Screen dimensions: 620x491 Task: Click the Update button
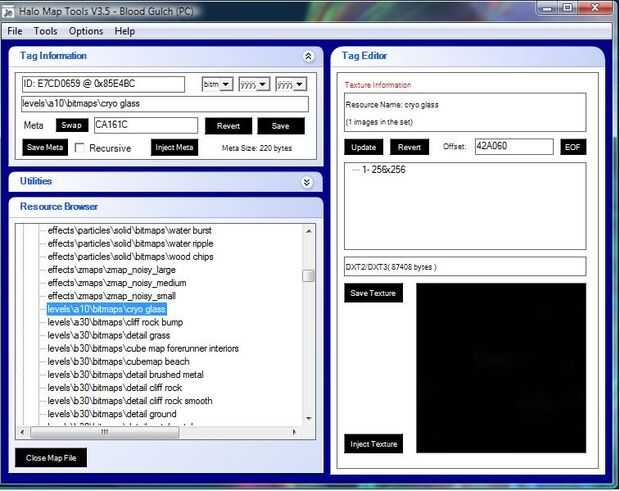point(363,147)
